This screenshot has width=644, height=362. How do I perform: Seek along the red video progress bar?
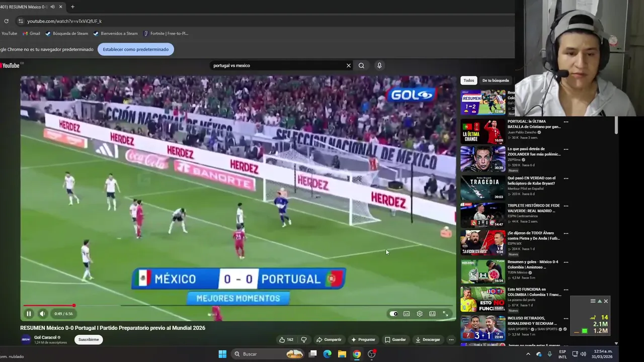coord(239,305)
